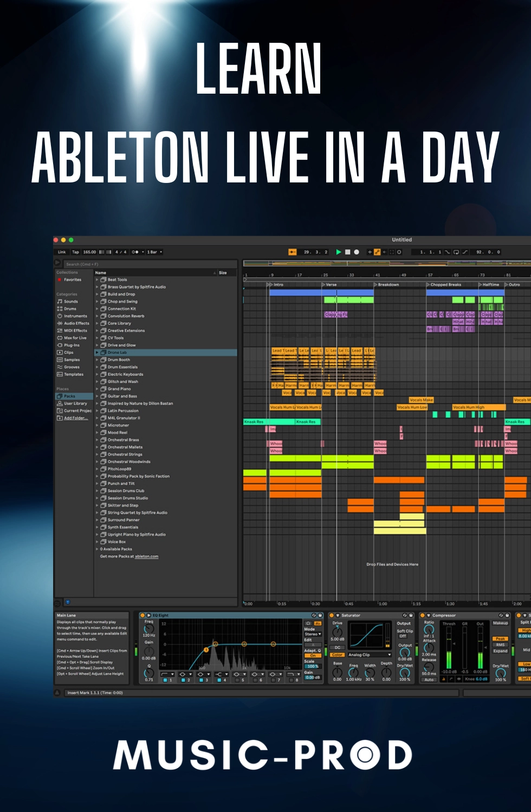Toggle the browser show/hide triangle
The height and width of the screenshot is (812, 531).
coord(58,263)
